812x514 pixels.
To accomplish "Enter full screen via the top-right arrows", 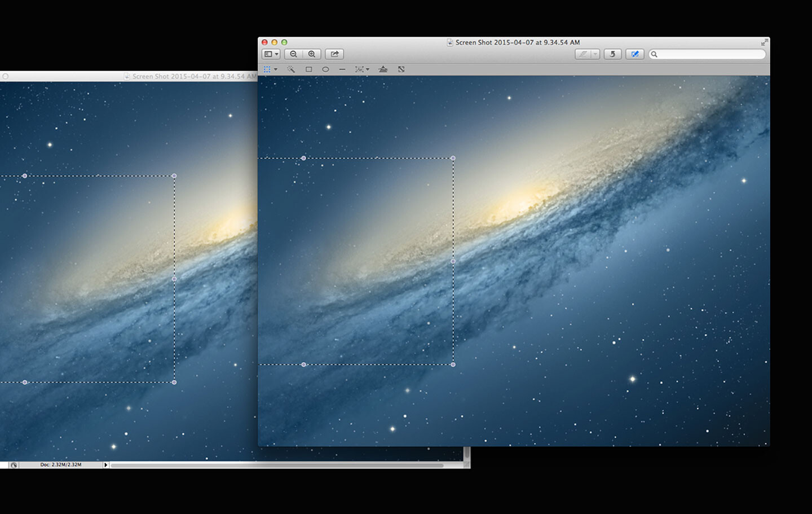I will point(764,42).
